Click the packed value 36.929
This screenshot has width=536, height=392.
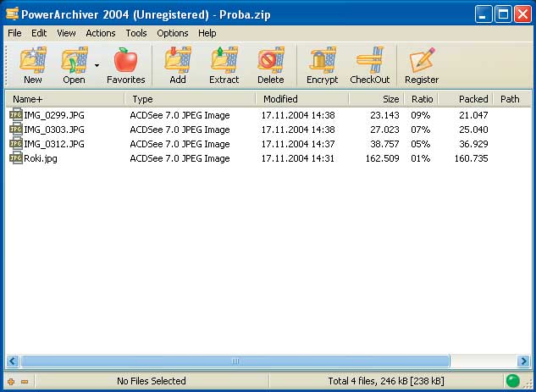[473, 144]
